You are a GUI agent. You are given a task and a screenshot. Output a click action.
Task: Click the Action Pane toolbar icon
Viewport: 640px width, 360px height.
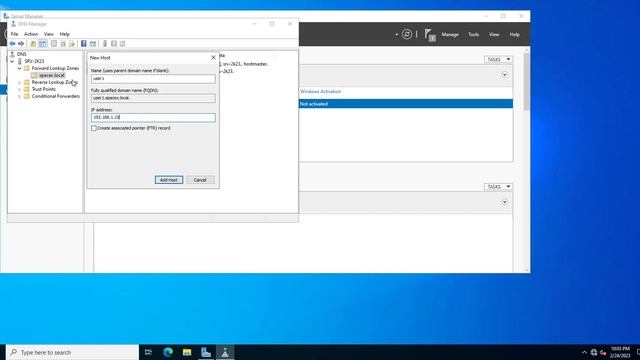(93, 44)
